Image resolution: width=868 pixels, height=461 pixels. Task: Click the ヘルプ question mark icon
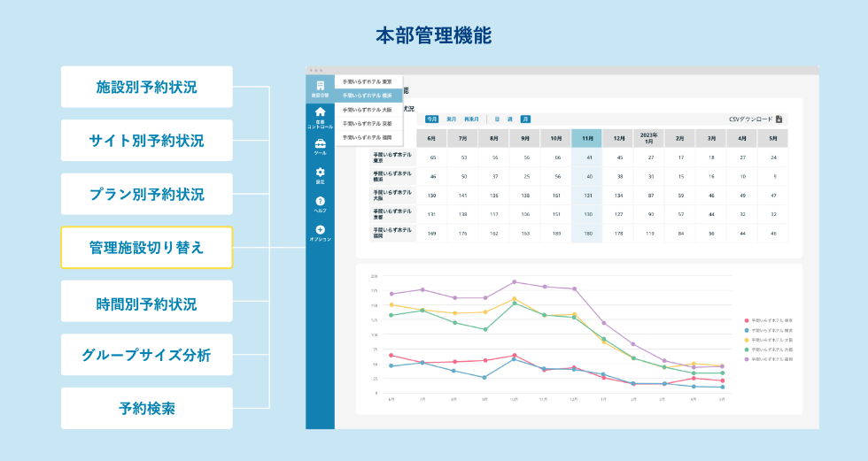coord(320,202)
